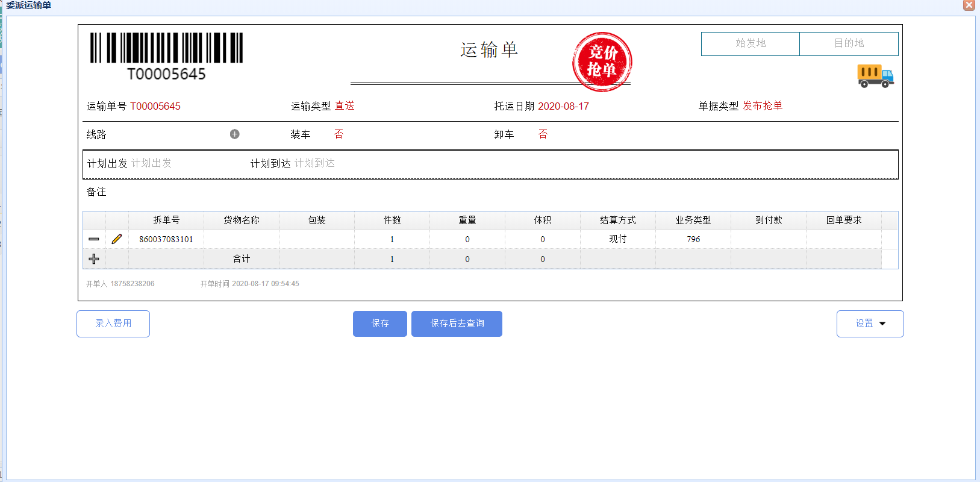Click the 重量 column header
This screenshot has height=482, width=980.
pos(467,221)
